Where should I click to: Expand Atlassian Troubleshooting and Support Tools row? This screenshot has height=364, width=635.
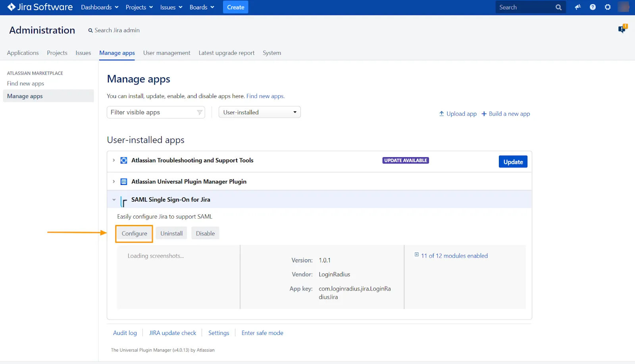pos(114,160)
